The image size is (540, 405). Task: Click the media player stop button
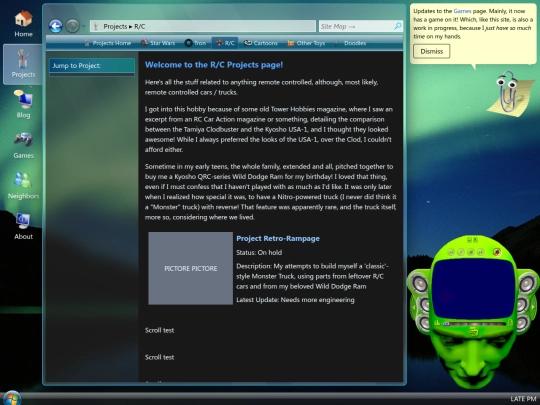471,252
